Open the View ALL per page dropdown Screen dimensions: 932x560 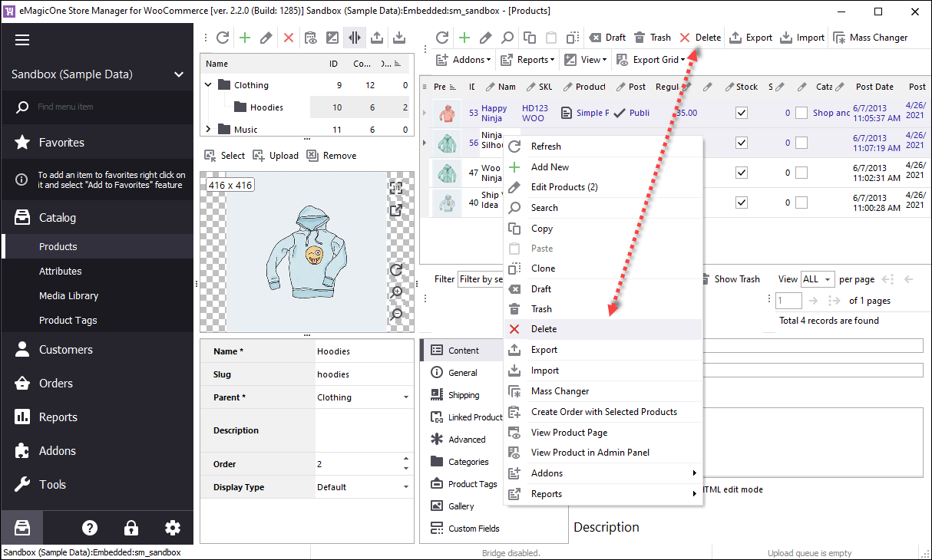(x=817, y=279)
